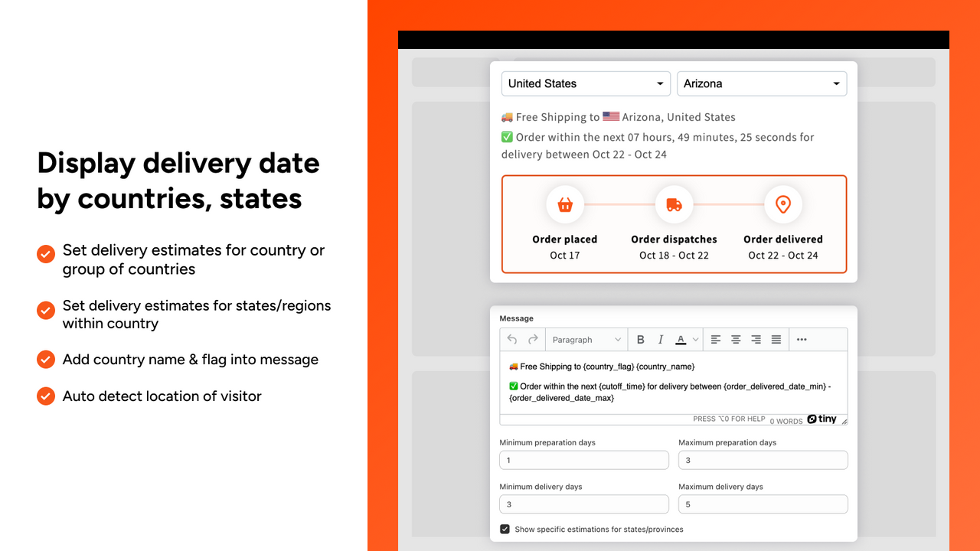Viewport: 980px width, 551px height.
Task: Click the checkmark beside delivery estimates for country
Action: pos(46,254)
